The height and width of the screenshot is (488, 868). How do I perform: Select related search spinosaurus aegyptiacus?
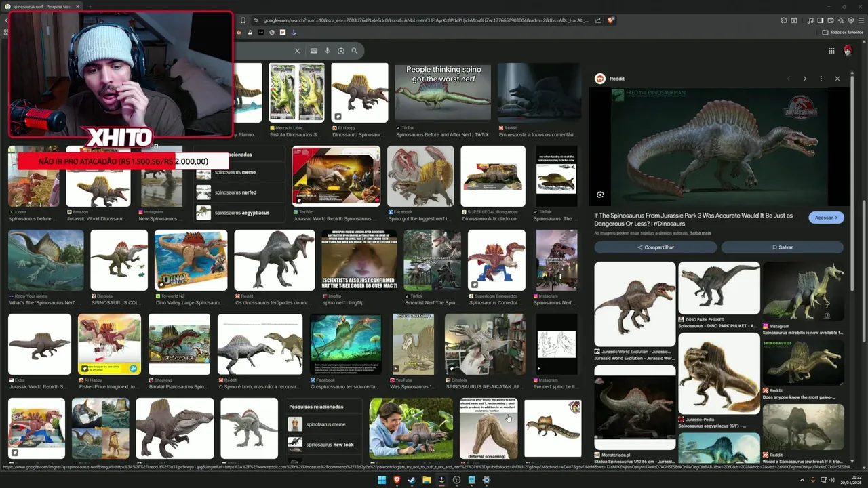pos(240,213)
